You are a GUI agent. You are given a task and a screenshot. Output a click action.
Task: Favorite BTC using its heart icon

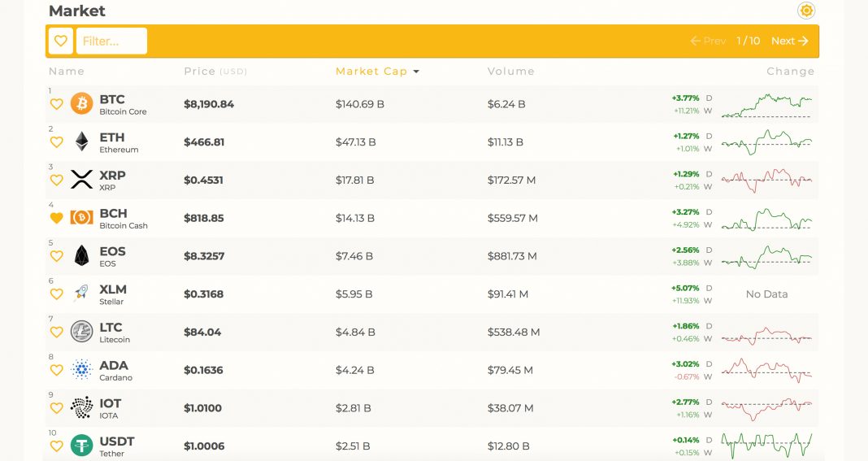click(x=56, y=104)
